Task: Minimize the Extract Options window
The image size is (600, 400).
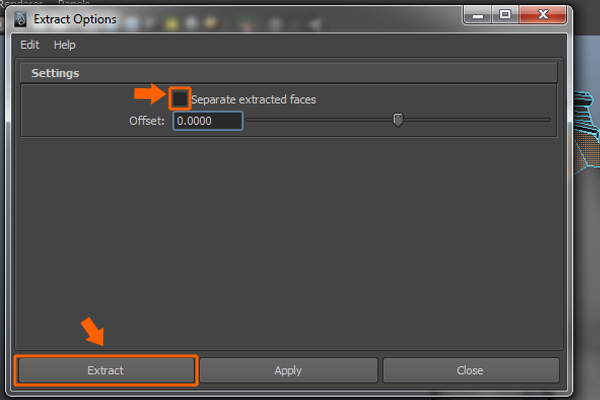Action: click(x=478, y=15)
